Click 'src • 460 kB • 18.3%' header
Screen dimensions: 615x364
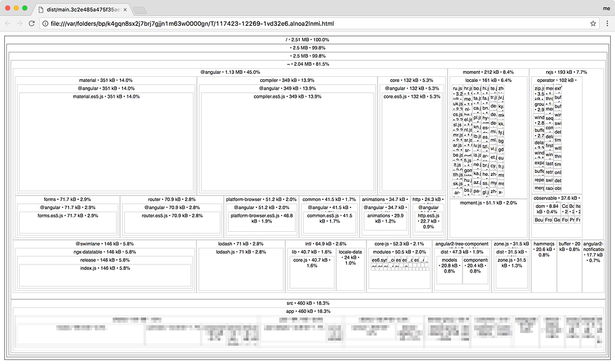coord(308,303)
